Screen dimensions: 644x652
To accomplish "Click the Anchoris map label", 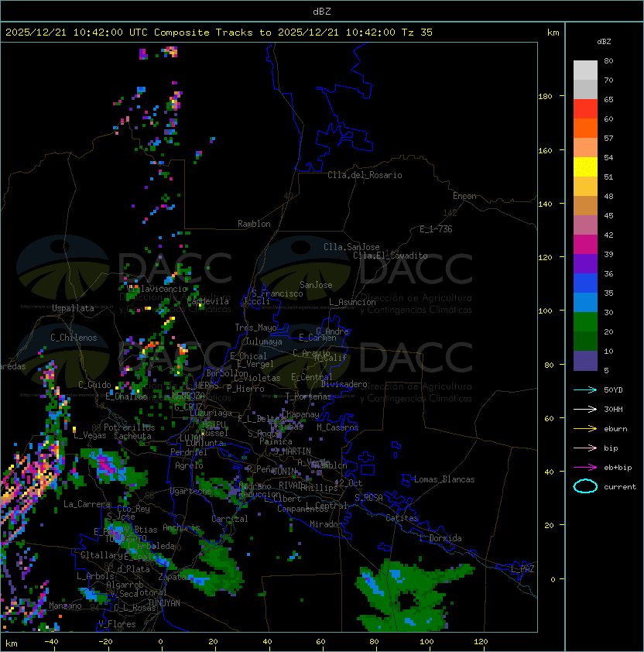I will pos(181,527).
